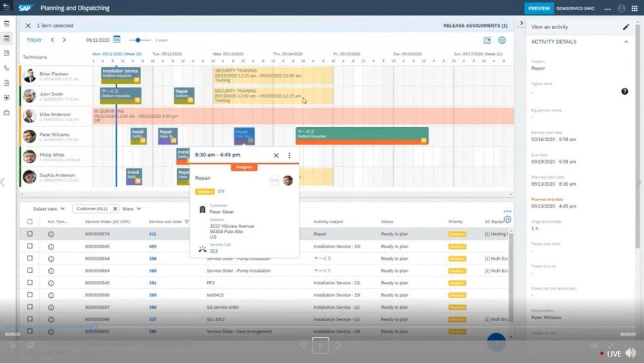Open the apps grid in header
This screenshot has height=363, width=644.
click(634, 8)
